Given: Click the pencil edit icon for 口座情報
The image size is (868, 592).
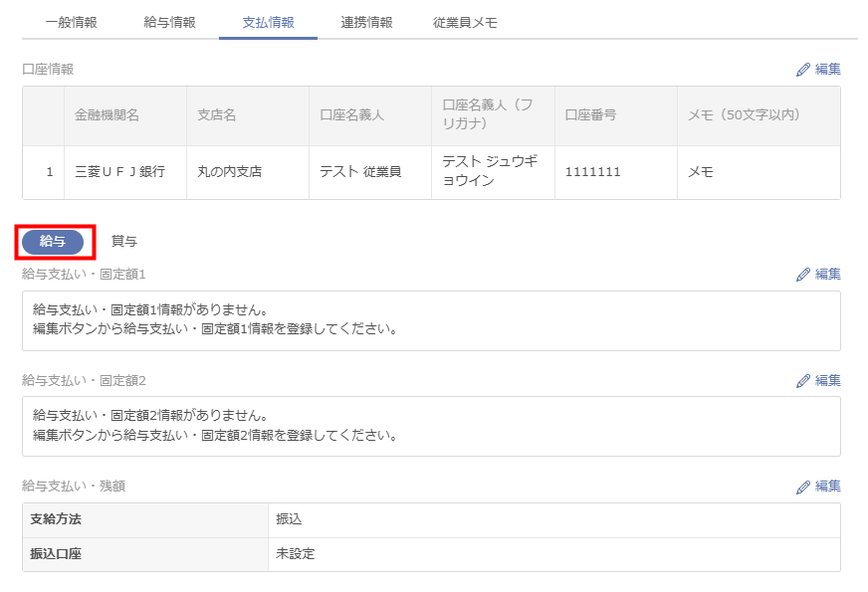Looking at the screenshot, I should (x=803, y=70).
